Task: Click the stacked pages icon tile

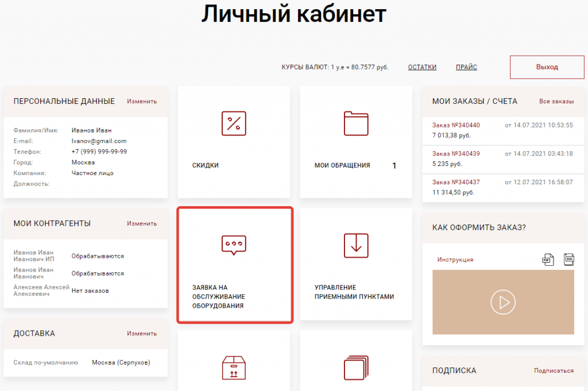Action: pos(356,368)
